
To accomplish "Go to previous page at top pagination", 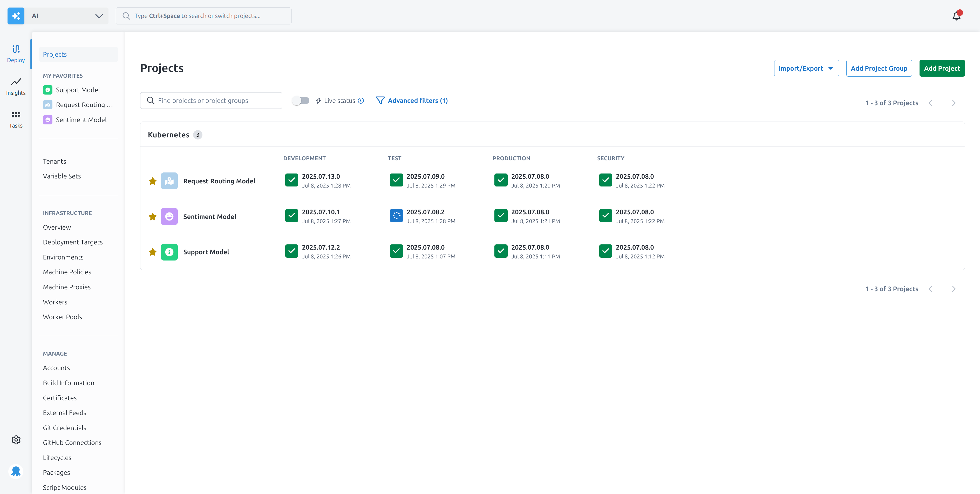I will (930, 103).
